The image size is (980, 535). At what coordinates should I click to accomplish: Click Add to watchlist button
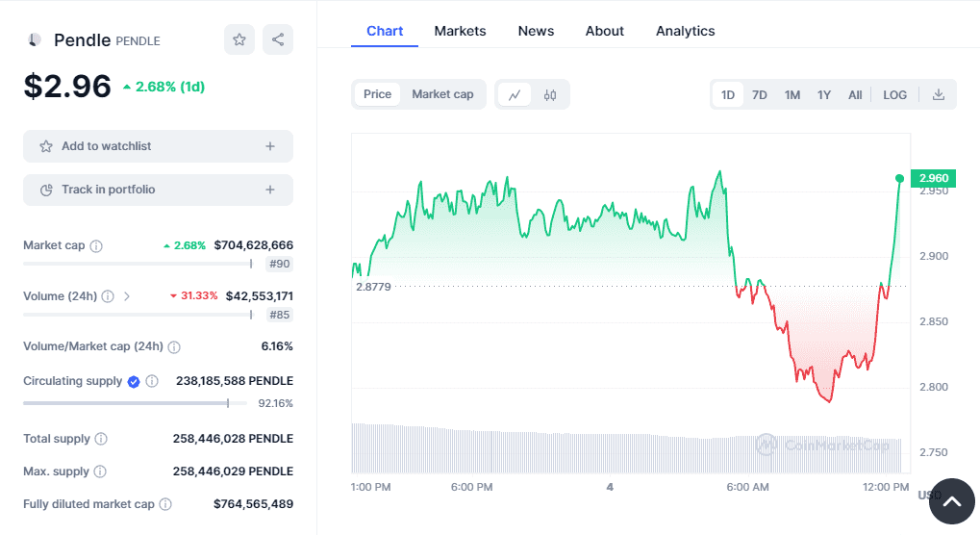click(158, 146)
